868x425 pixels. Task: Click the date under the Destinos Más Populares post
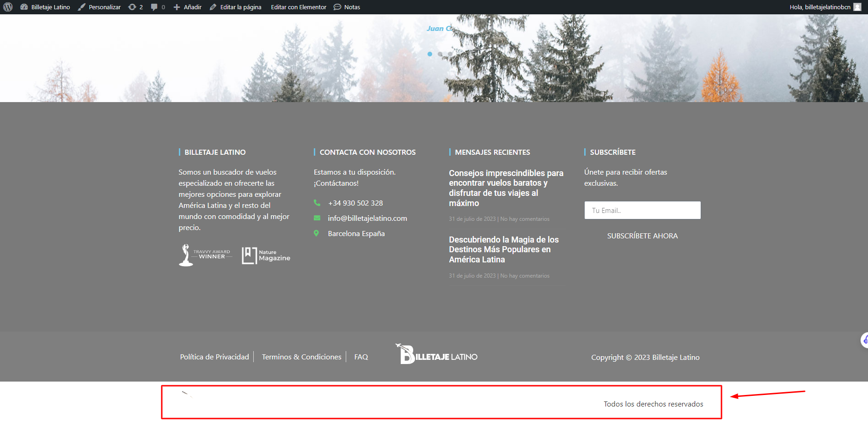pos(472,276)
